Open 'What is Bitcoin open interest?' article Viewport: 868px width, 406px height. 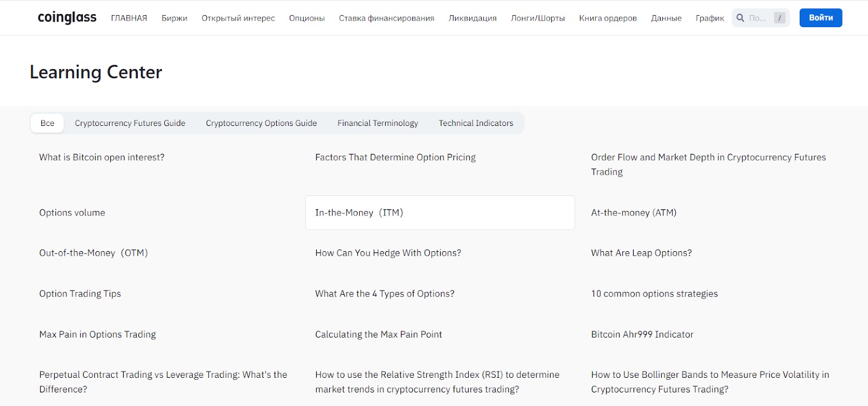coord(102,157)
